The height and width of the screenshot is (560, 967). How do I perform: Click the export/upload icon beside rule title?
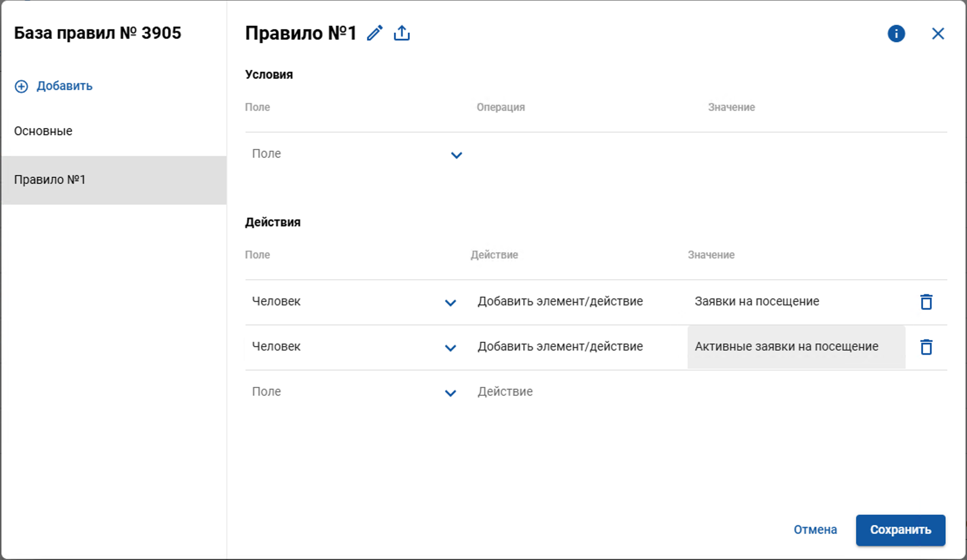point(401,33)
